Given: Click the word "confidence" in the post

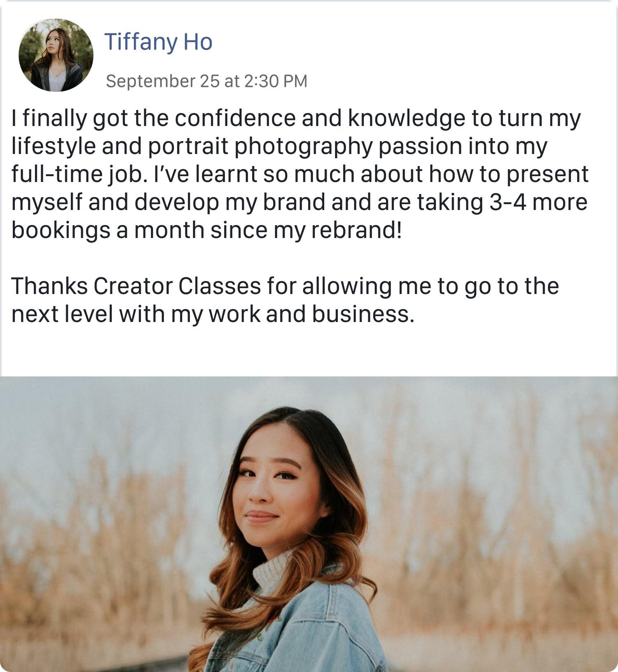Looking at the screenshot, I should 235,118.
